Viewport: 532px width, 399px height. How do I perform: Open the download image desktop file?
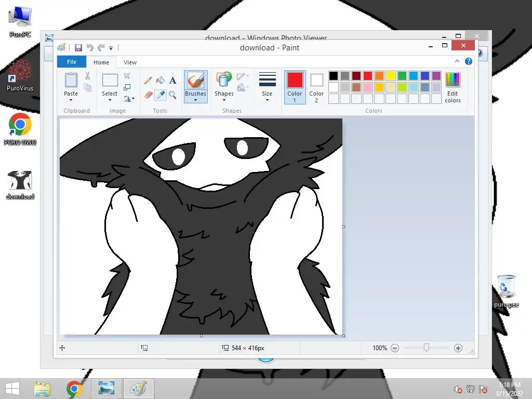(20, 185)
